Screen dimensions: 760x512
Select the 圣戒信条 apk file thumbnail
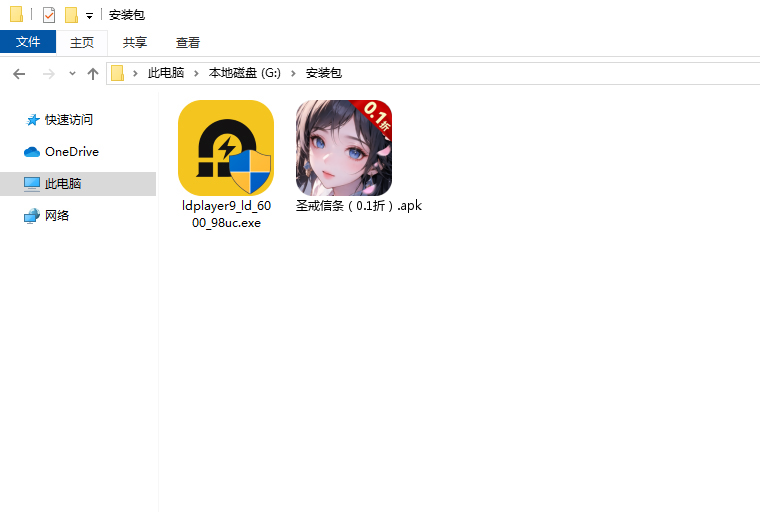point(344,148)
